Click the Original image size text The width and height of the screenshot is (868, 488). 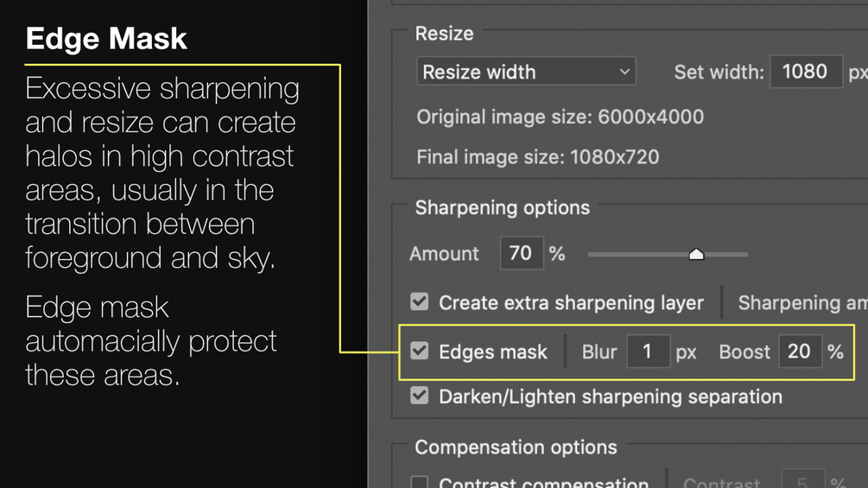coord(560,117)
